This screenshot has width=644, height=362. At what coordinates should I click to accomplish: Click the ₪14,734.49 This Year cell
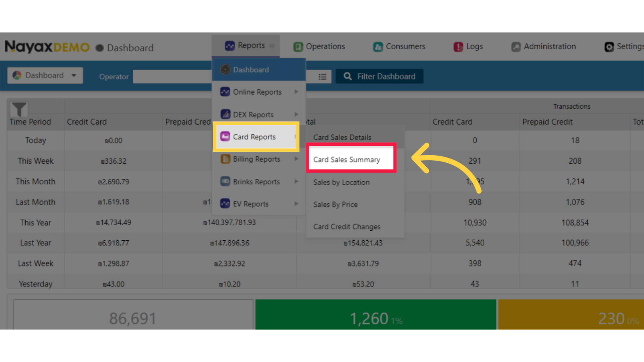(114, 223)
